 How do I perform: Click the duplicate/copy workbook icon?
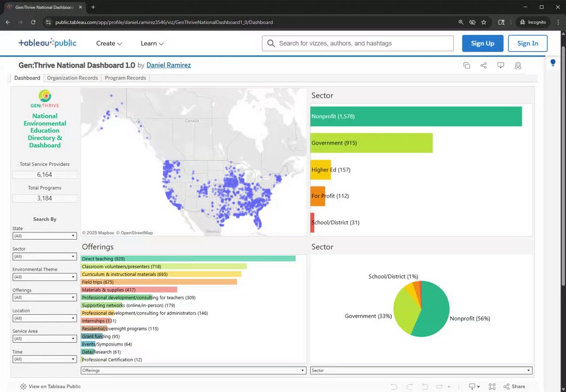pos(467,65)
